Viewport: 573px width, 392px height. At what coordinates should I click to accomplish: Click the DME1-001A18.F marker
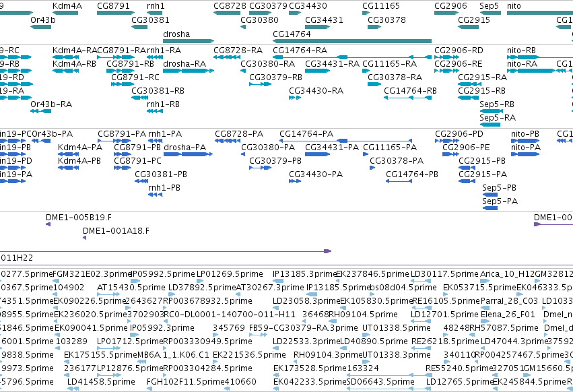click(x=84, y=238)
